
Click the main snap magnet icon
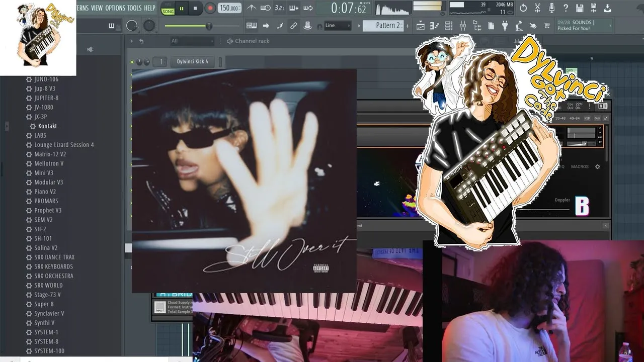[x=320, y=26]
